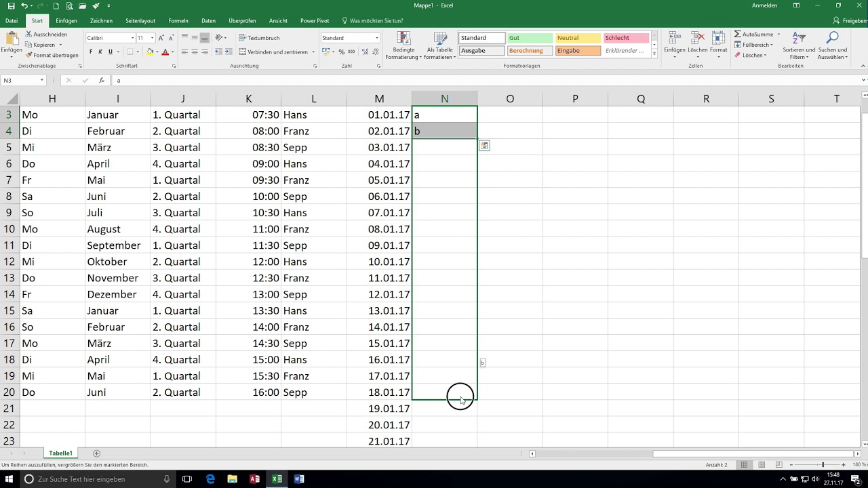The height and width of the screenshot is (488, 868).
Task: Click increase indent icon
Action: tap(229, 52)
